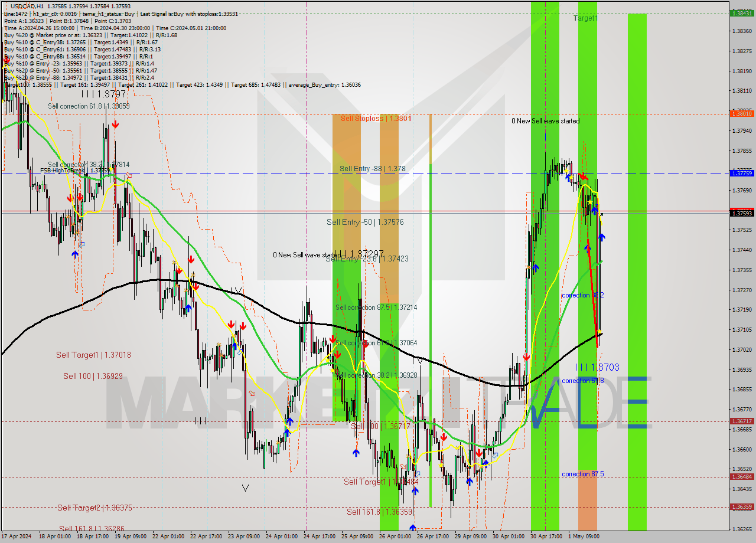Select the '19 Apr 09:00' time label
The height and width of the screenshot is (543, 756).
tap(131, 537)
